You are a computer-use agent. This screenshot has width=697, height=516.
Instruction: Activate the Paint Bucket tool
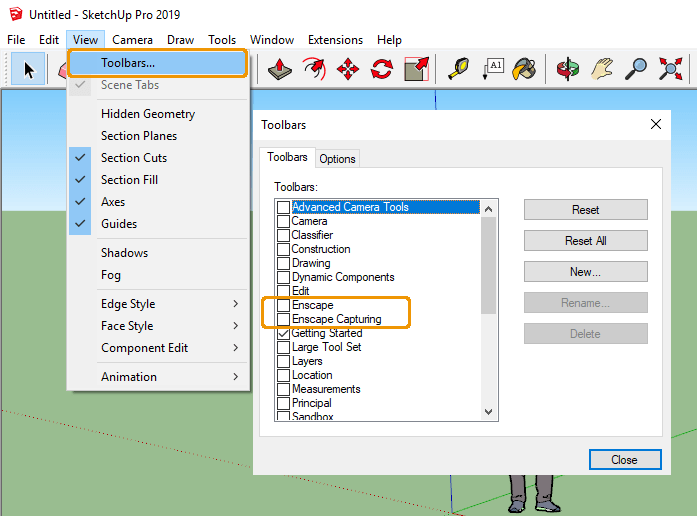525,69
